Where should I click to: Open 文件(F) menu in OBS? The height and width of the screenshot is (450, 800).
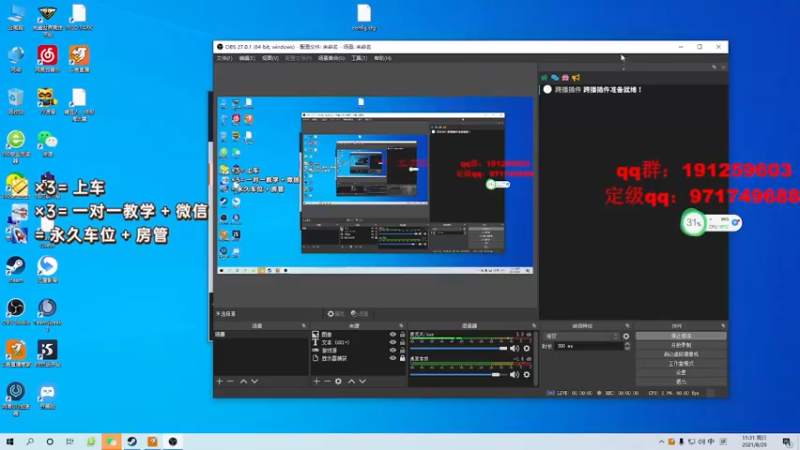(x=224, y=58)
